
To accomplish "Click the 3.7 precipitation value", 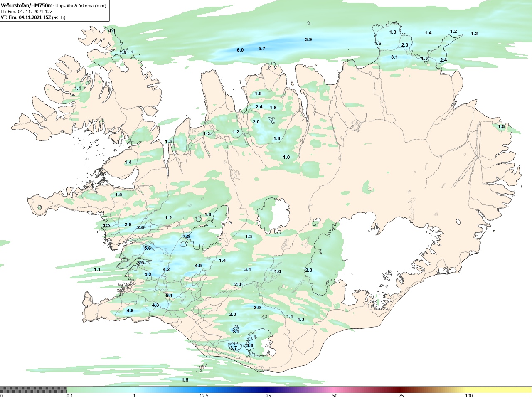I will click(x=234, y=348).
